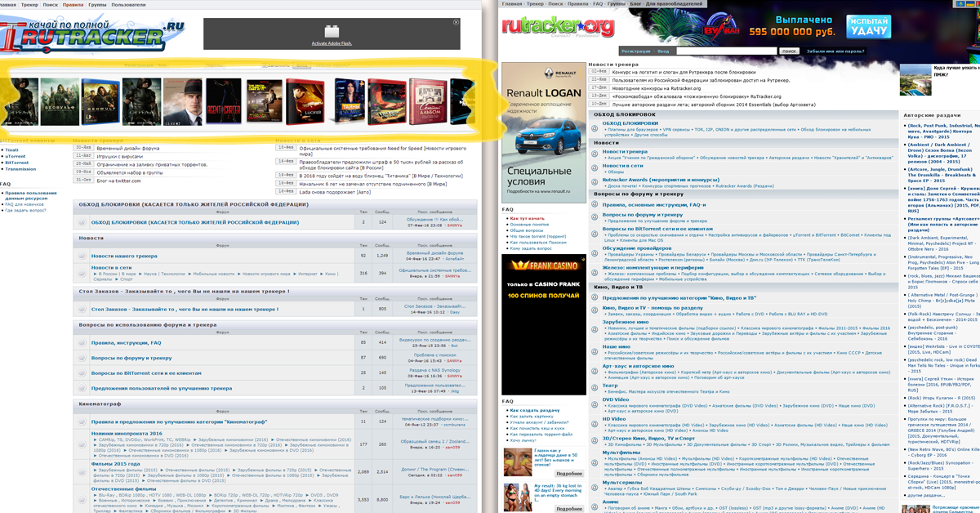Open the Tixati client link

click(x=11, y=149)
